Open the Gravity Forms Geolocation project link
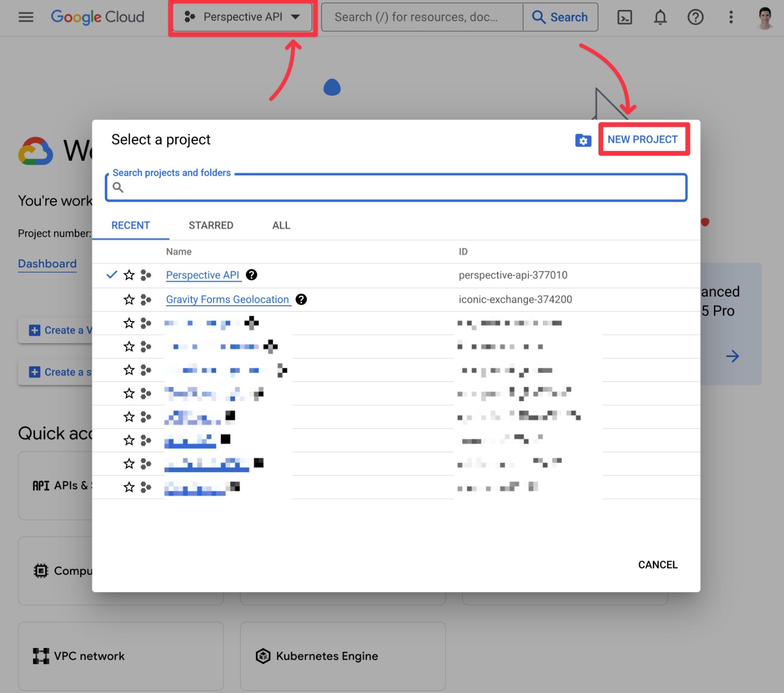 (227, 299)
